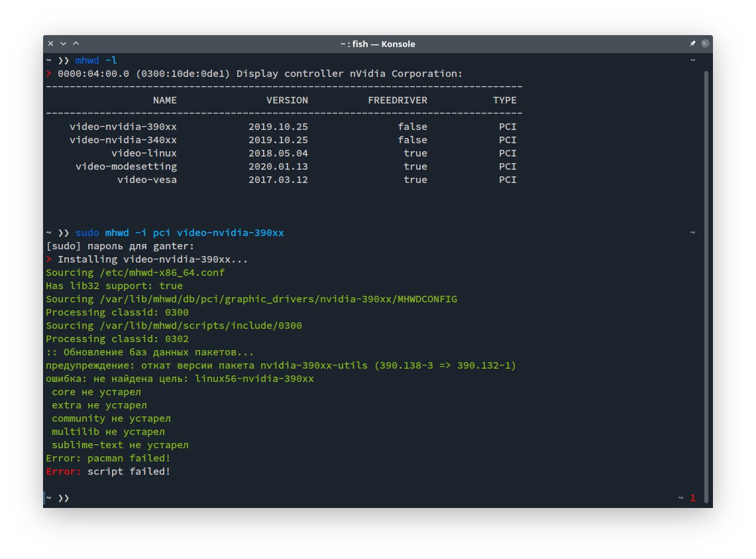
Task: Click version '2018.05.04' of video-linux
Action: pos(278,153)
